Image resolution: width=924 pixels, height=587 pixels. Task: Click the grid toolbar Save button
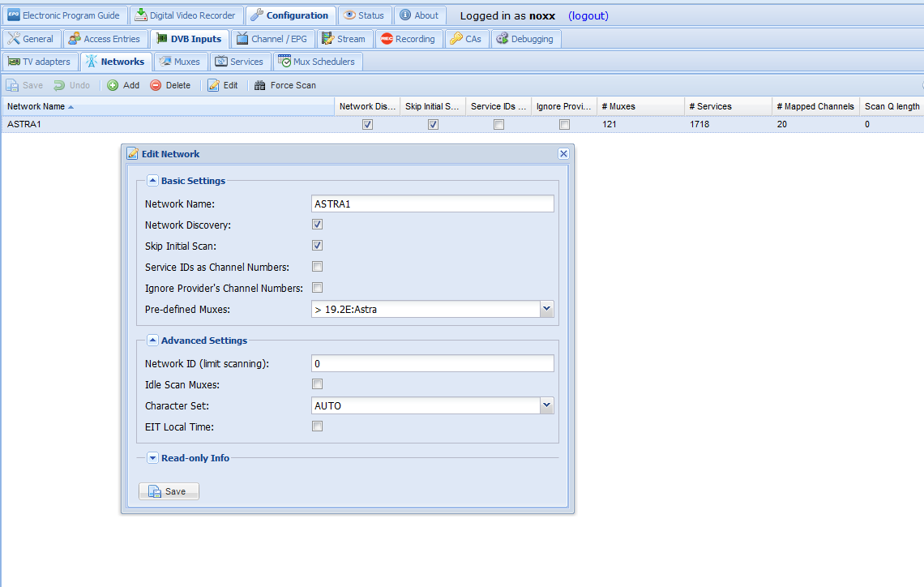tap(25, 85)
